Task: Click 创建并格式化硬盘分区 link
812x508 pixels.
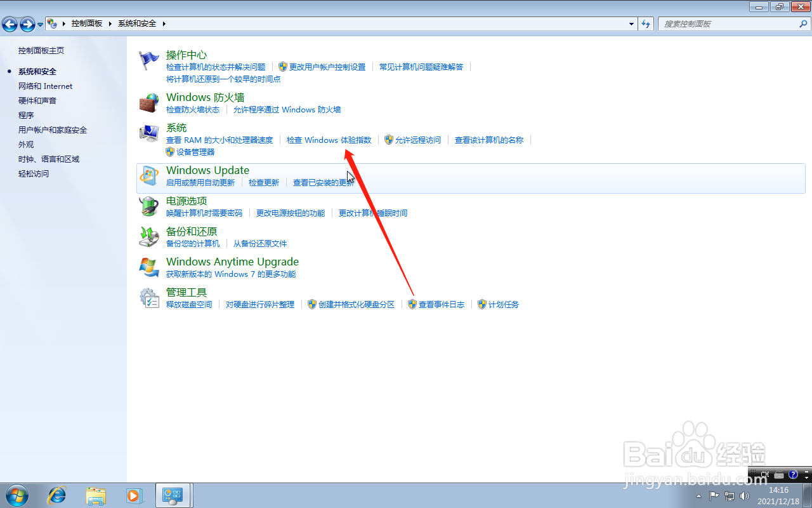Action: click(x=357, y=304)
